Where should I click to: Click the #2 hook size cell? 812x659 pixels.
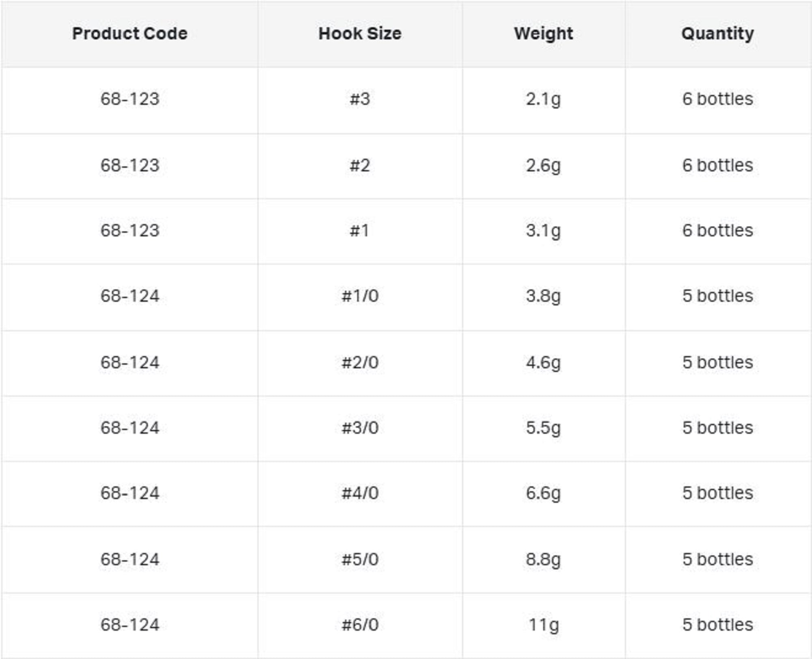point(360,166)
